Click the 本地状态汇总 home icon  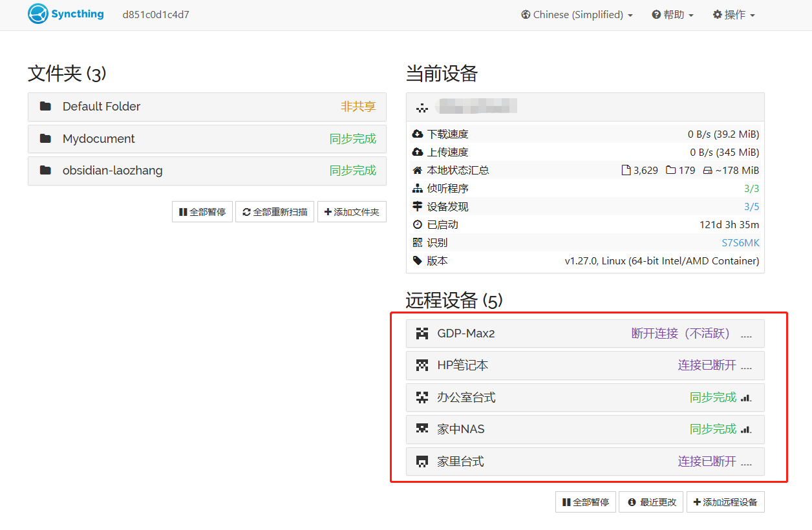click(x=418, y=171)
